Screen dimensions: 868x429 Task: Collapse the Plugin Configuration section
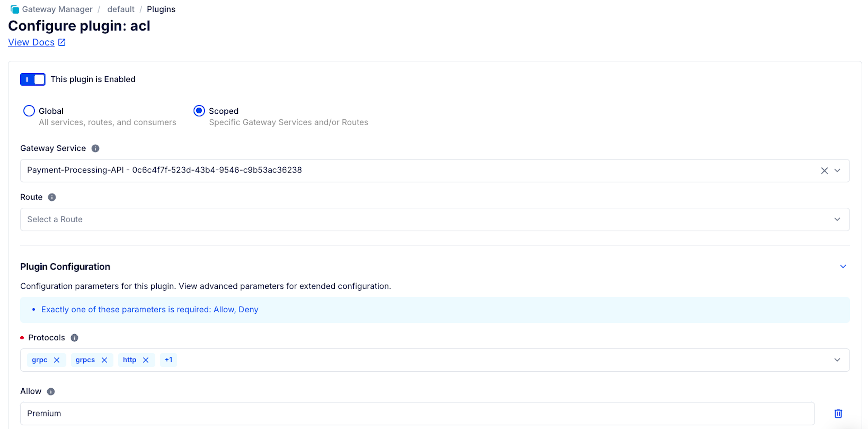843,266
